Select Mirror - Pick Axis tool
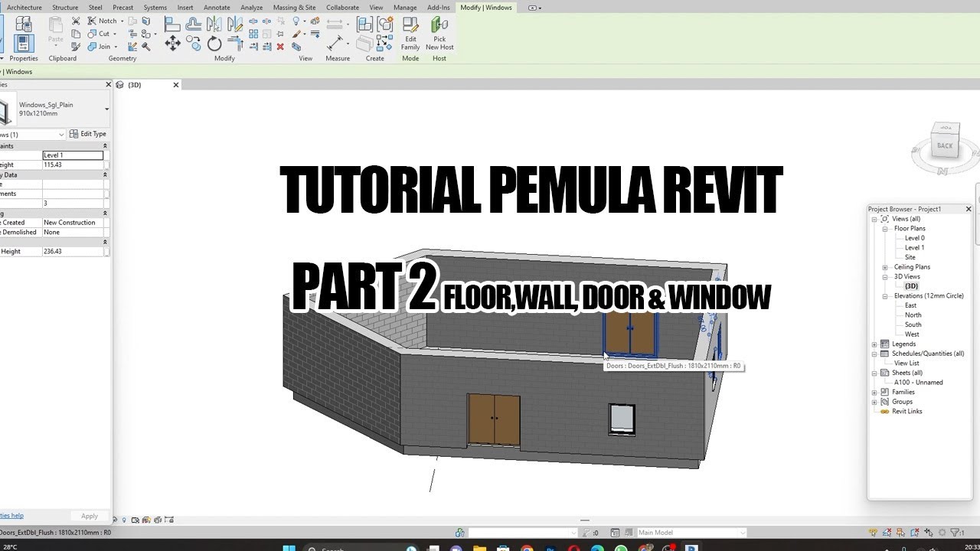The image size is (980, 551). [214, 24]
